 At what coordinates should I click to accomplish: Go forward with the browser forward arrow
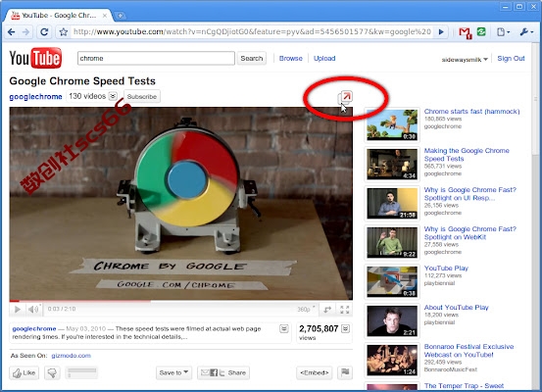pos(25,32)
